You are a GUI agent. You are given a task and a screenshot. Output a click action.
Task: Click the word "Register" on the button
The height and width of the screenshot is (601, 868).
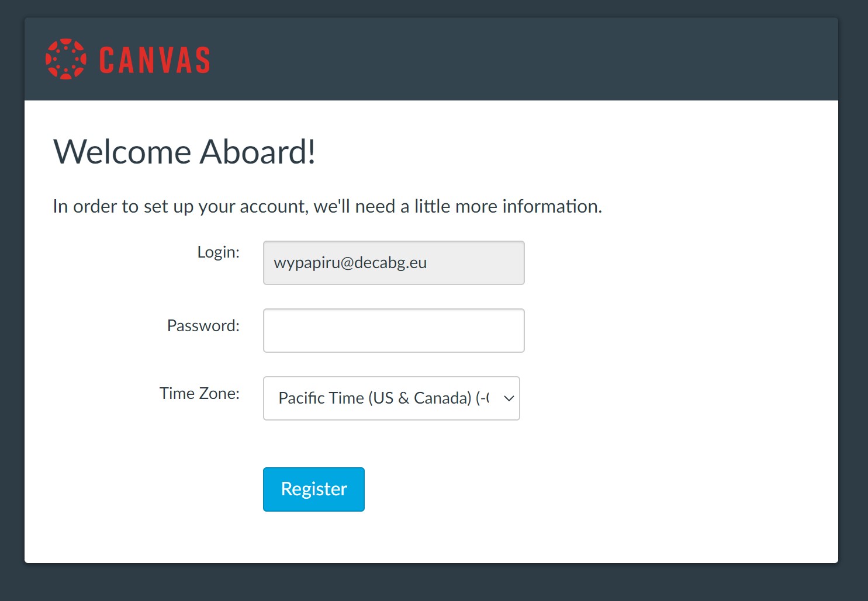pyautogui.click(x=314, y=489)
